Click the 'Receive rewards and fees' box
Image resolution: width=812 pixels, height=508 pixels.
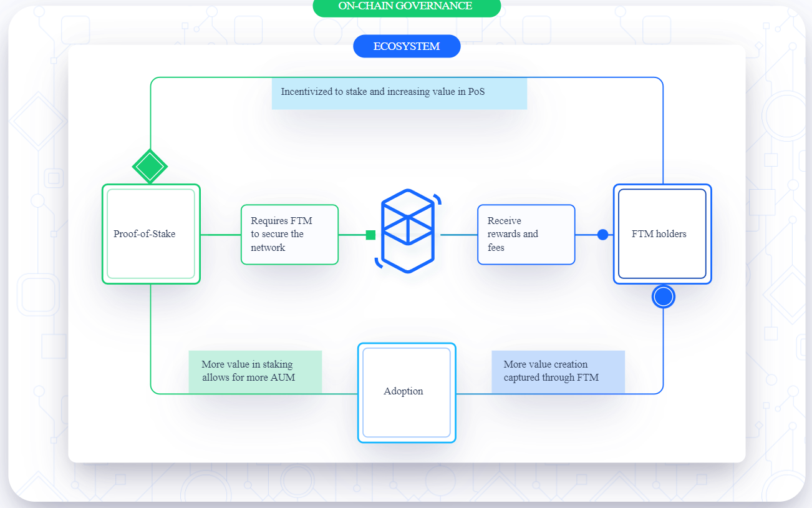coord(526,235)
